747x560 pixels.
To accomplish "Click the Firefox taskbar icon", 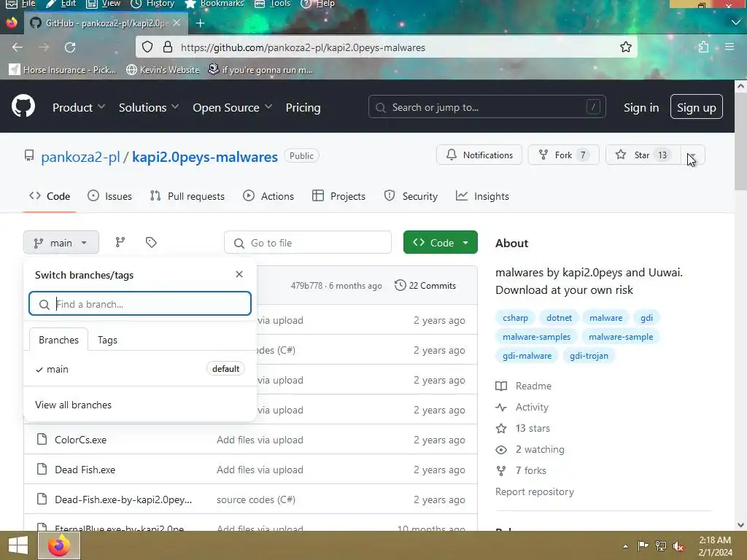I will coord(59,545).
